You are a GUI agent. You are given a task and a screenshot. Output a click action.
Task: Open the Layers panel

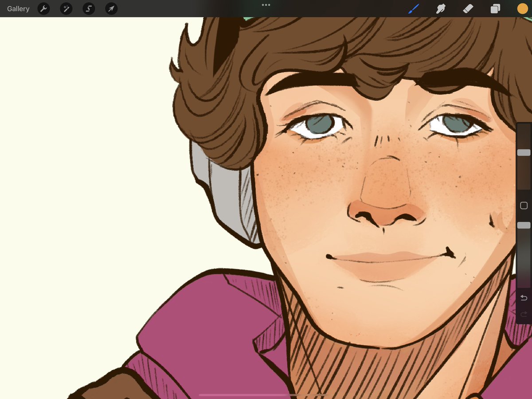pos(495,9)
